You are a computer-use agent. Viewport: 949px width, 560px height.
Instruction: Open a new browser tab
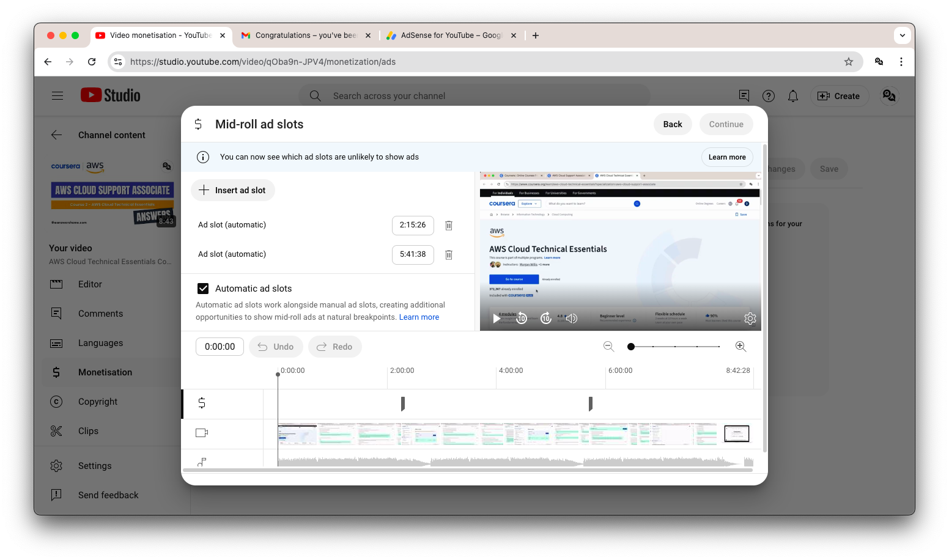[536, 35]
